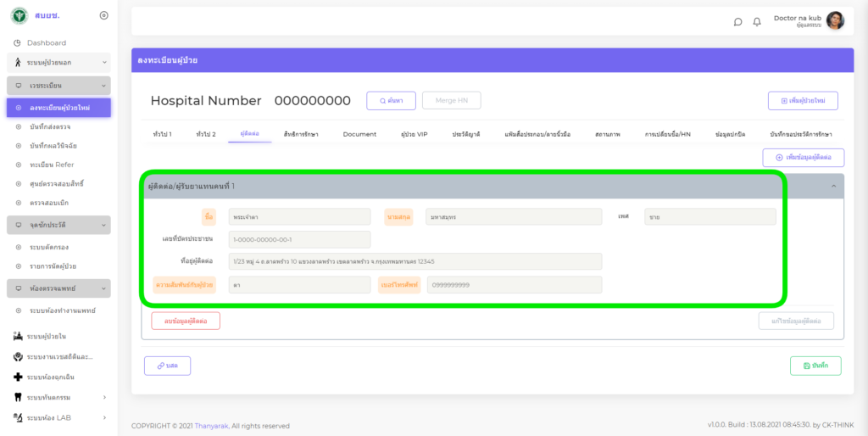Open the ระบบห้อง LAB flask icon item
This screenshot has height=436, width=868.
click(x=58, y=417)
